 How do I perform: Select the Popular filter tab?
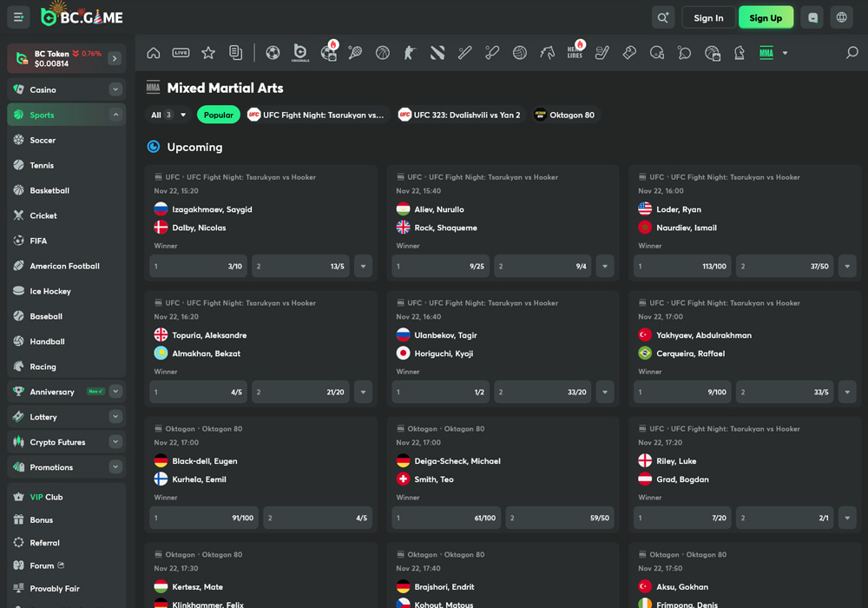pyautogui.click(x=218, y=115)
